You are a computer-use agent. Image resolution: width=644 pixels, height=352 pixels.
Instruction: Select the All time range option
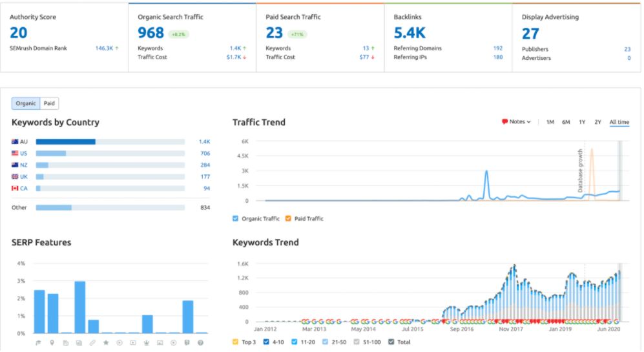[619, 122]
